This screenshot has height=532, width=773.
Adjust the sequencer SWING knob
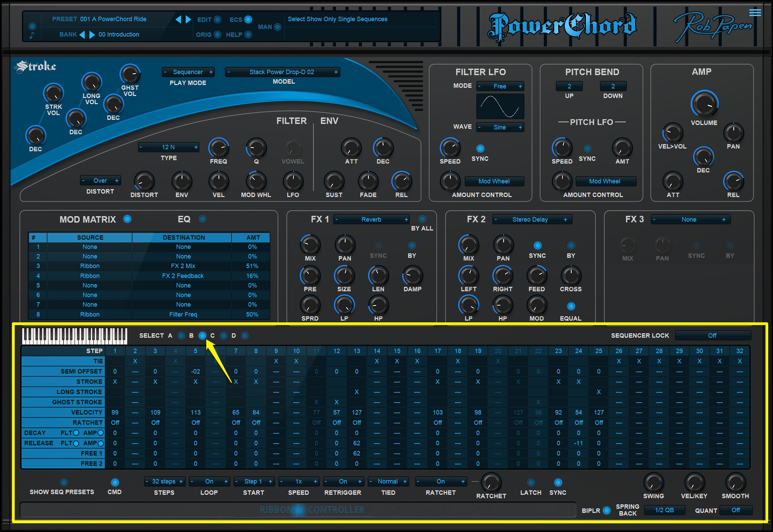[x=653, y=482]
